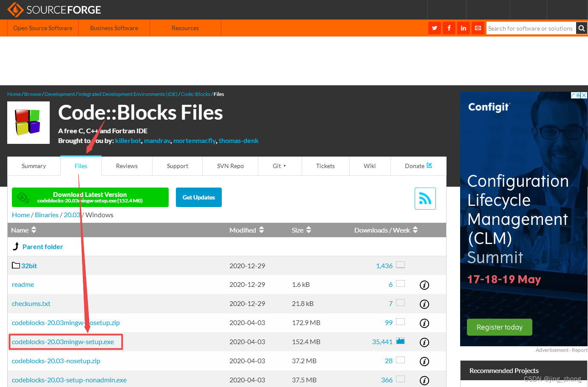This screenshot has width=588, height=387.
Task: Click info icon for readme row
Action: coord(424,285)
